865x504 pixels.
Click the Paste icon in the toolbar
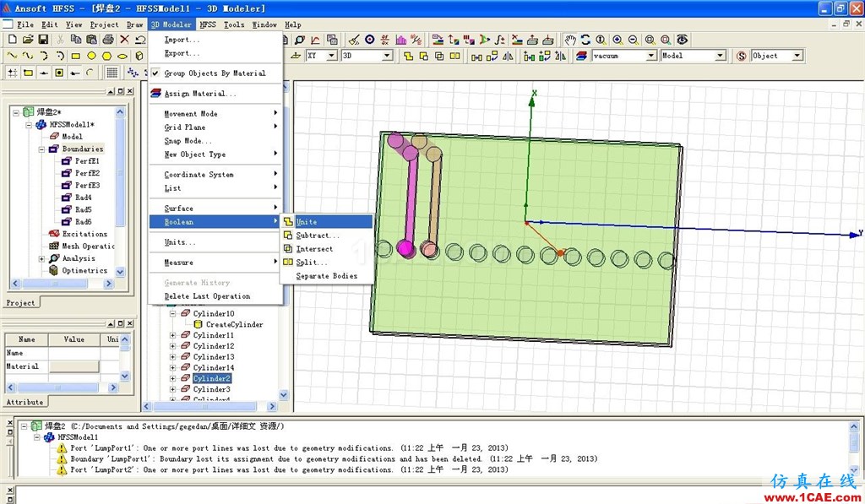[x=91, y=39]
